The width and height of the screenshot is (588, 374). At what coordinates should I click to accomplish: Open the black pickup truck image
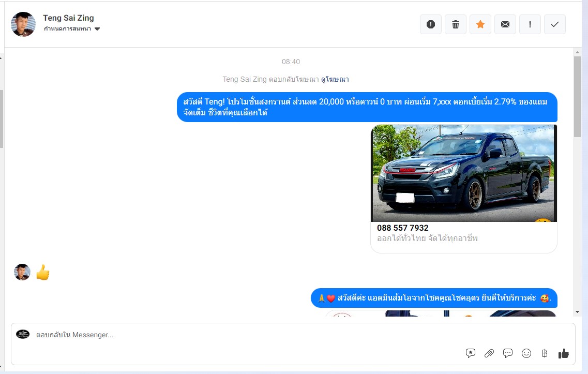coord(463,173)
